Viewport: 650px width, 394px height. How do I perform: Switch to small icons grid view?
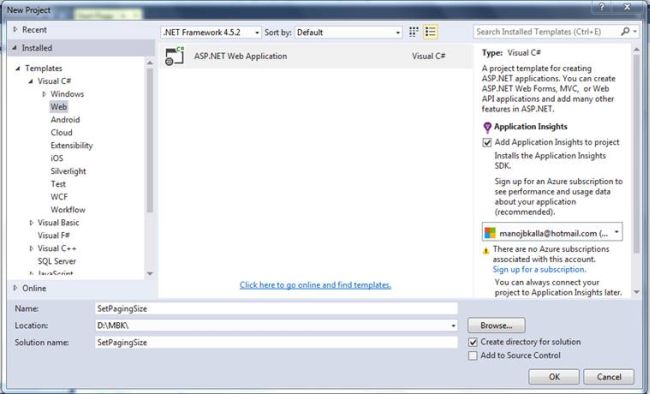tap(413, 32)
